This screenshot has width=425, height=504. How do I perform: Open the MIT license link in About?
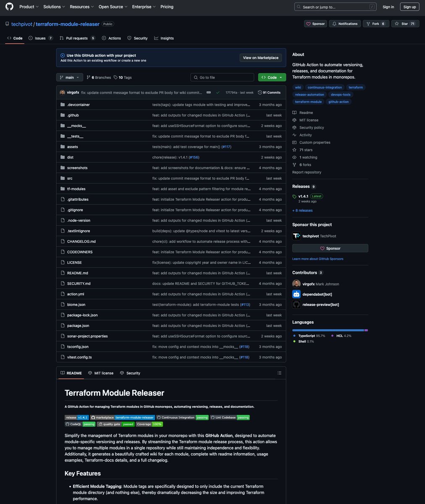pos(309,120)
